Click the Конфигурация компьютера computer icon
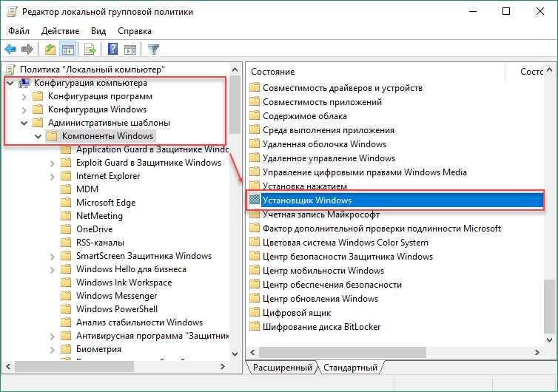The height and width of the screenshot is (392, 558). (24, 83)
